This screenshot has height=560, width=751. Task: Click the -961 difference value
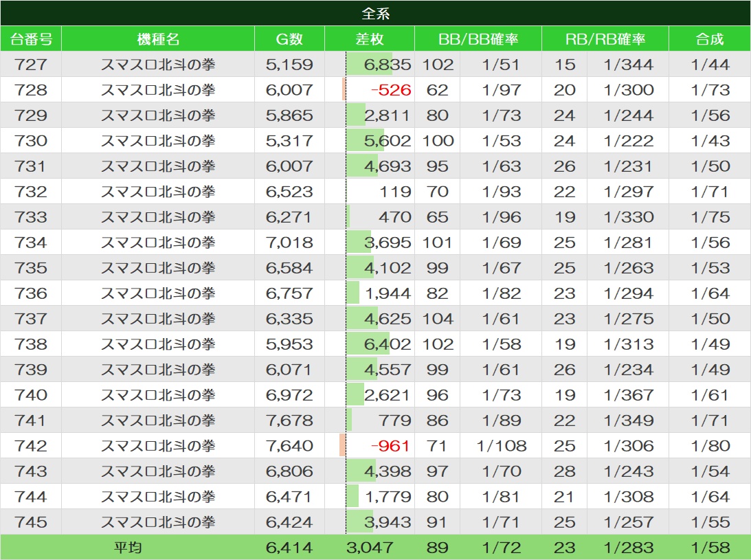click(x=390, y=445)
